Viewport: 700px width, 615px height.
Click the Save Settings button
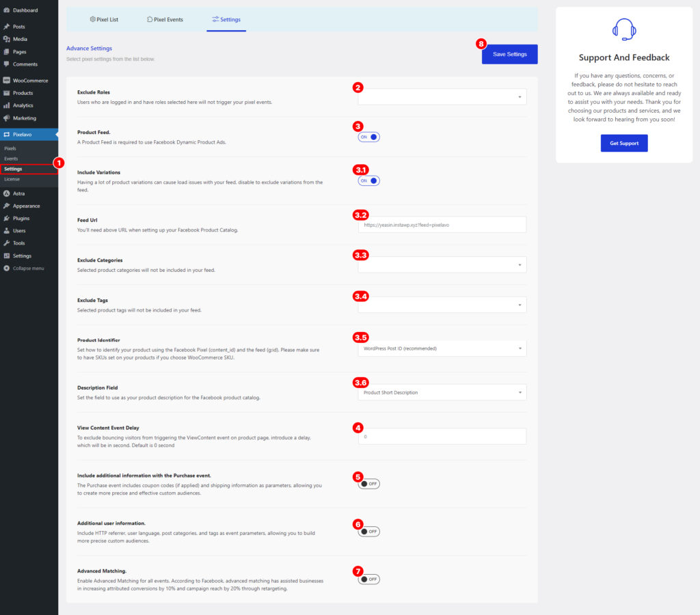click(509, 53)
